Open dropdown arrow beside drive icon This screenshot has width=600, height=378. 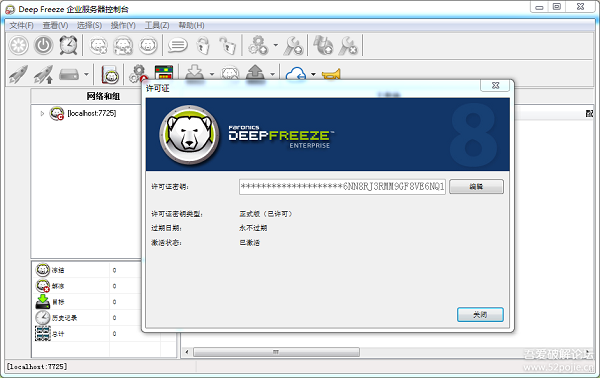tap(86, 74)
